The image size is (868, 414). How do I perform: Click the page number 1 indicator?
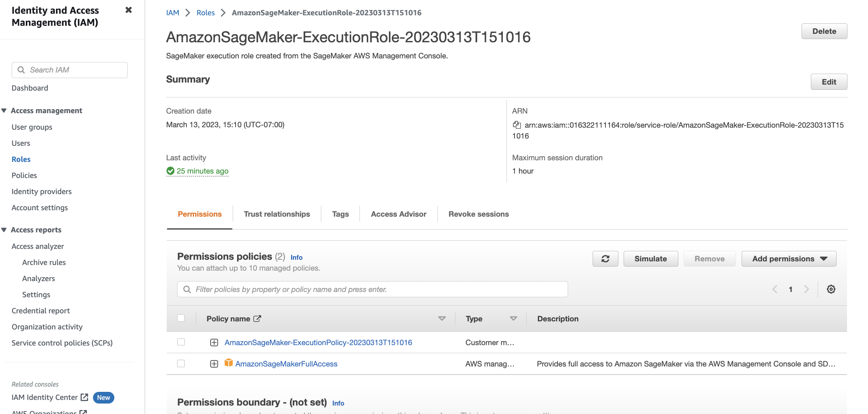coord(790,289)
